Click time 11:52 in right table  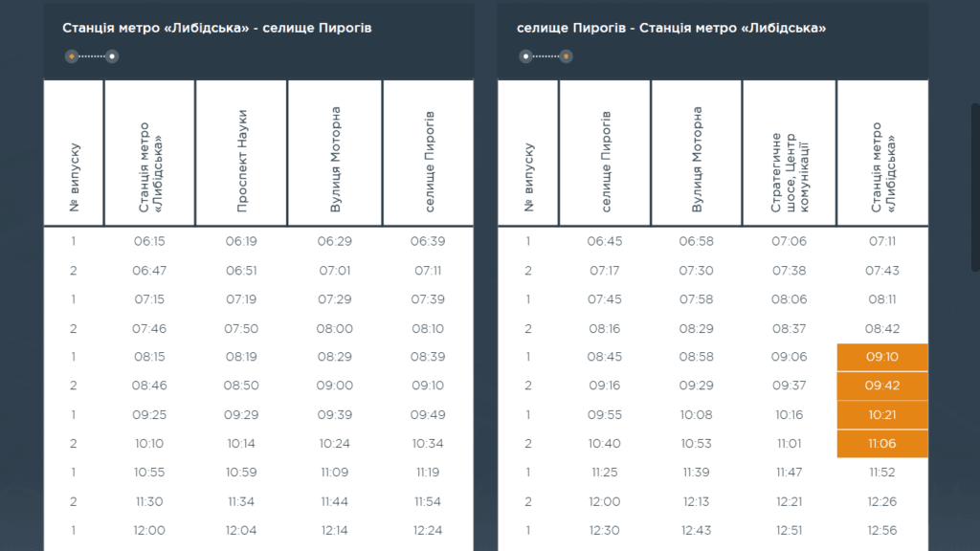pyautogui.click(x=882, y=473)
